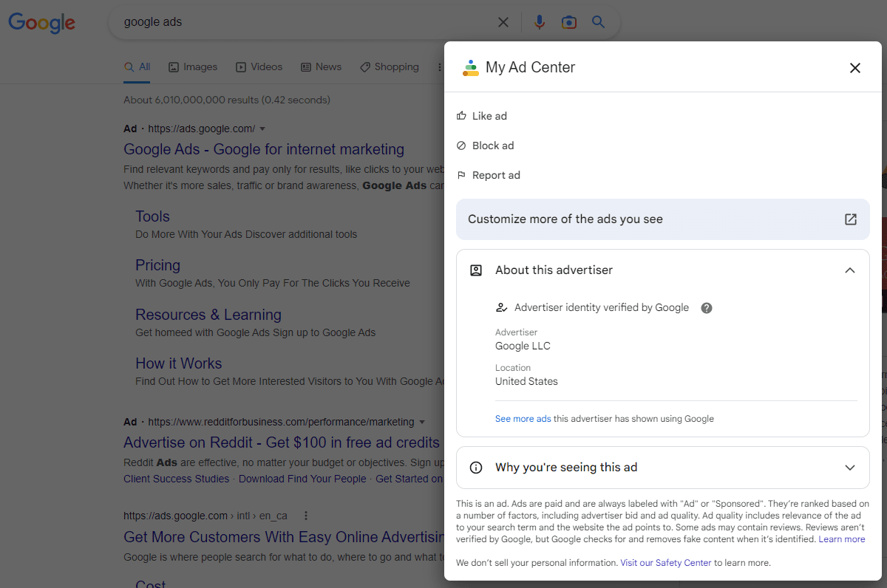Open Visit our Safety Center link
This screenshot has height=588, width=887.
coord(666,563)
